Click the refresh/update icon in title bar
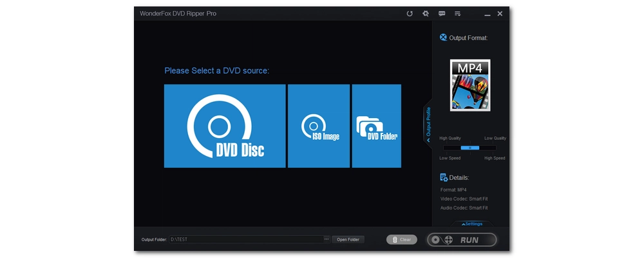Viewport: 644px width, 258px height. (410, 14)
